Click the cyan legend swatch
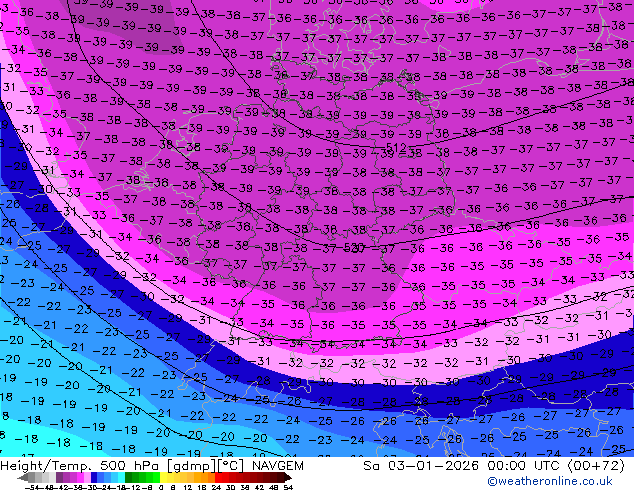 [x=121, y=477]
